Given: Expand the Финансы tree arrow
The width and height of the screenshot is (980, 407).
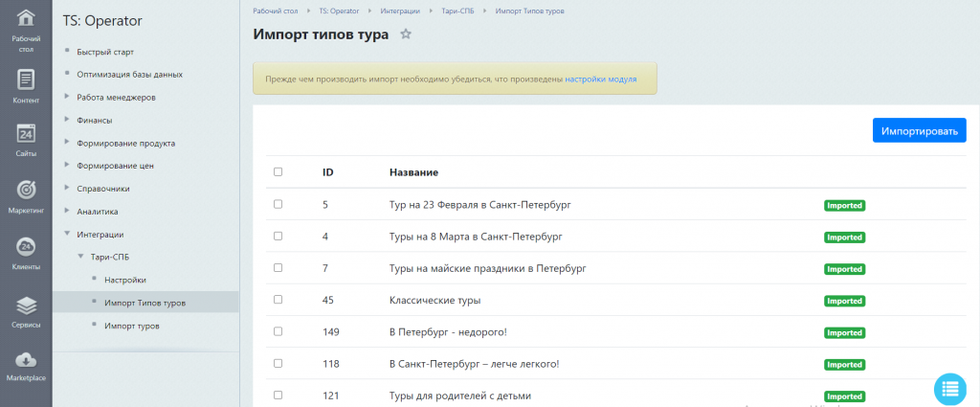Looking at the screenshot, I should (x=67, y=120).
